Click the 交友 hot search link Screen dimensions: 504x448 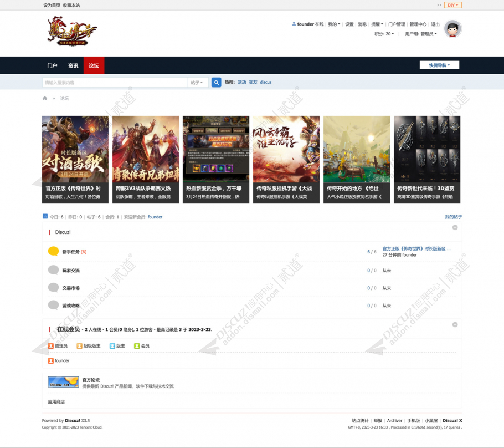tap(253, 82)
